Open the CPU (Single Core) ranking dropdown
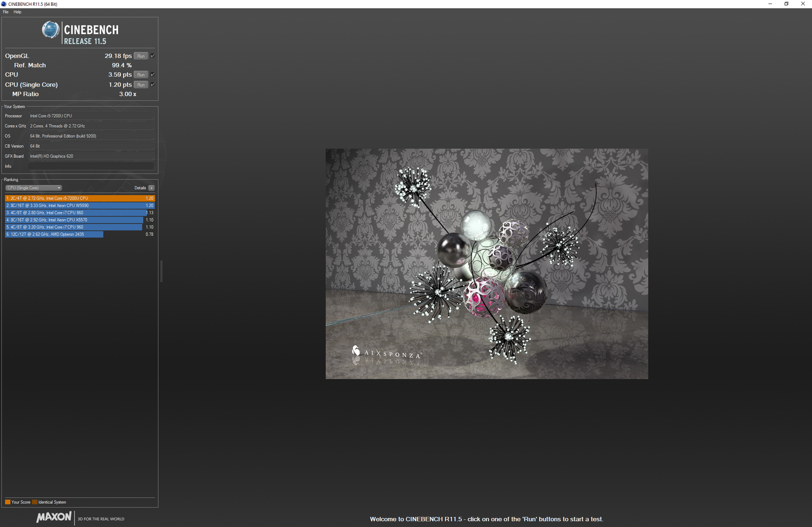The height and width of the screenshot is (527, 812). click(33, 188)
